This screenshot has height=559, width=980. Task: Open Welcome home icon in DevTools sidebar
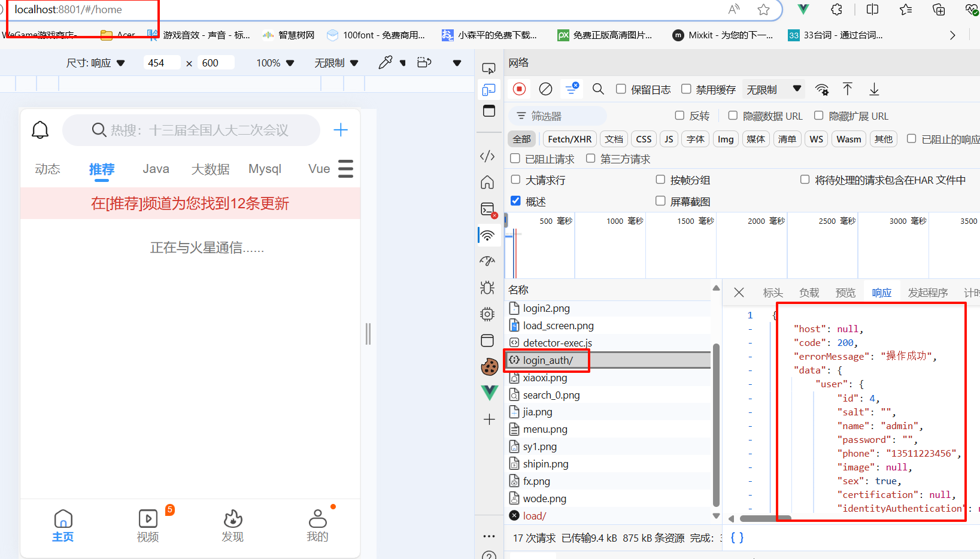[x=488, y=182]
